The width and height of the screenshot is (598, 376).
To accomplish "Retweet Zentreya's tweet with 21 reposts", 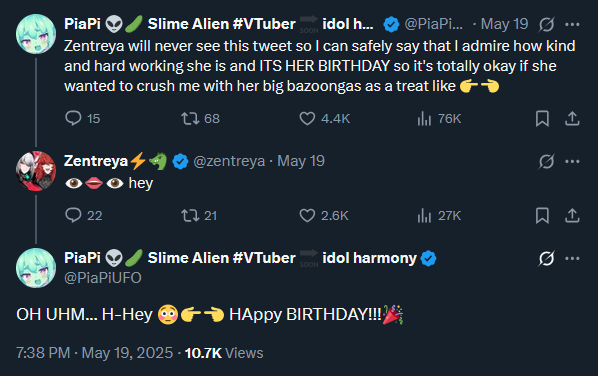I will coord(190,215).
